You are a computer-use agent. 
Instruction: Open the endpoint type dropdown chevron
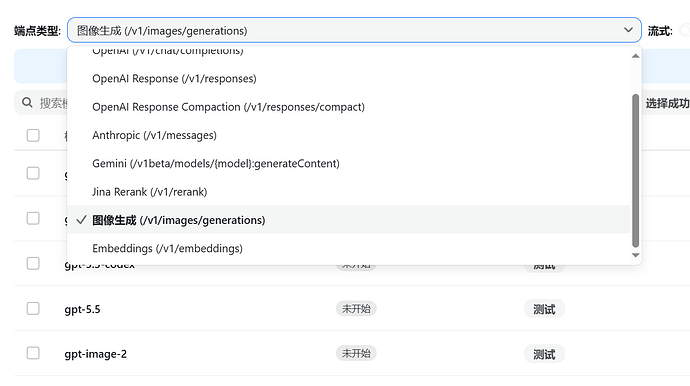628,30
